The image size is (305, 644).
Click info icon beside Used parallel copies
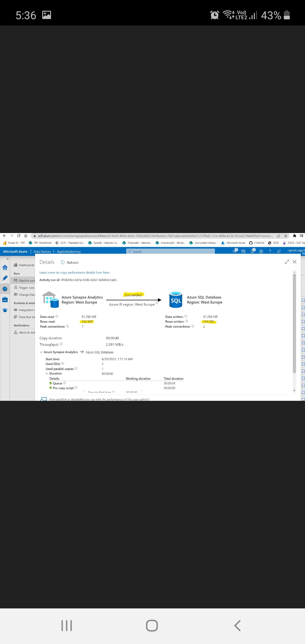pyautogui.click(x=76, y=368)
